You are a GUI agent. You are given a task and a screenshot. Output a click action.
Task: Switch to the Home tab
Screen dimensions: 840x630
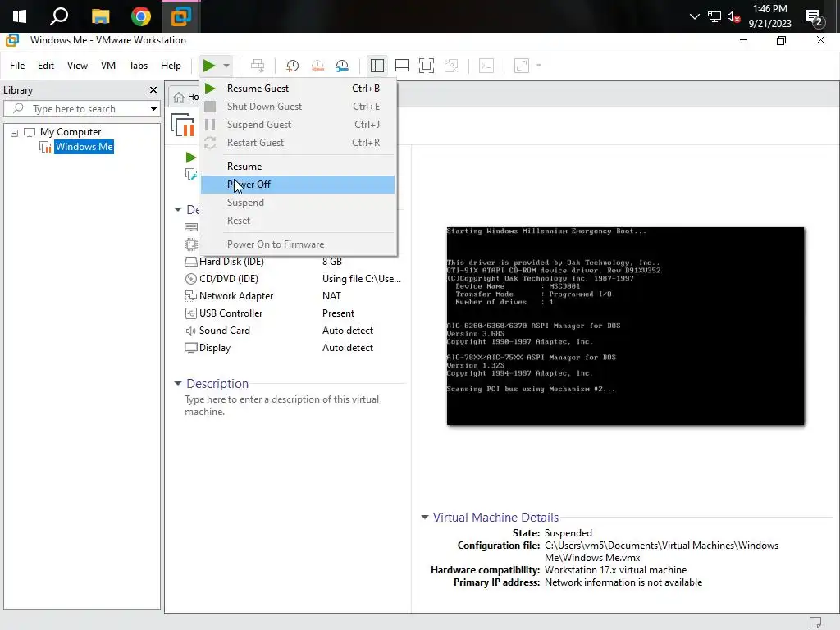[x=185, y=97]
